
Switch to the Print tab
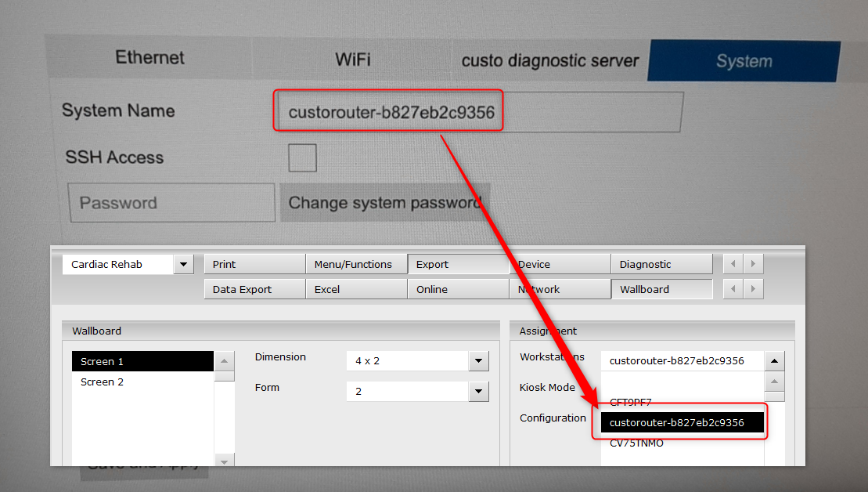[x=254, y=264]
